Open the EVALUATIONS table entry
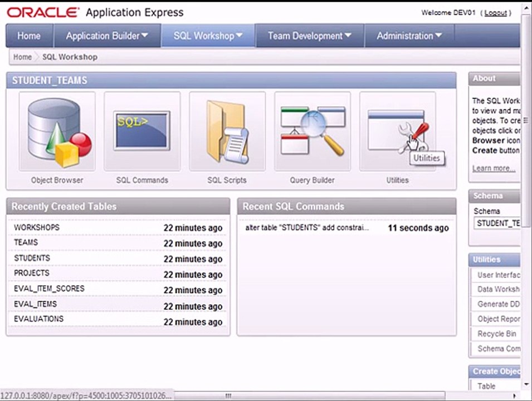 tap(38, 319)
